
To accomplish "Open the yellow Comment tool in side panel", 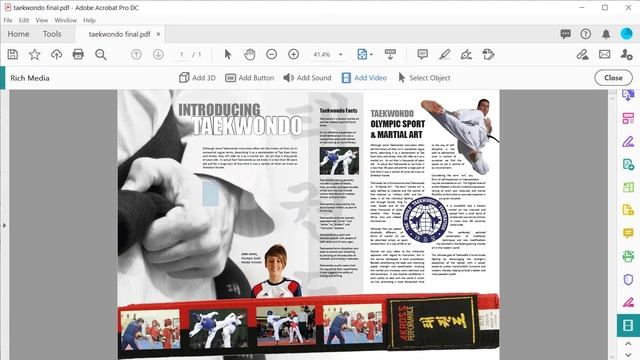I will pyautogui.click(x=628, y=233).
